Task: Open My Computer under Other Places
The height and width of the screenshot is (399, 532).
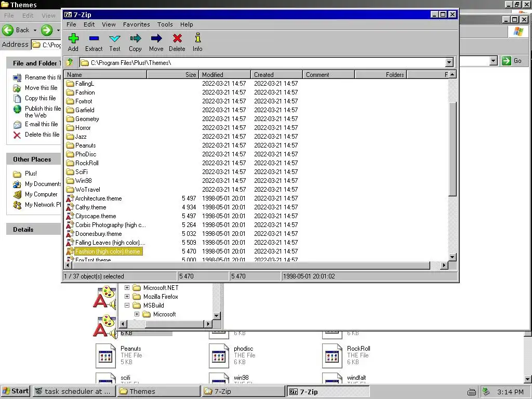Action: pyautogui.click(x=35, y=194)
